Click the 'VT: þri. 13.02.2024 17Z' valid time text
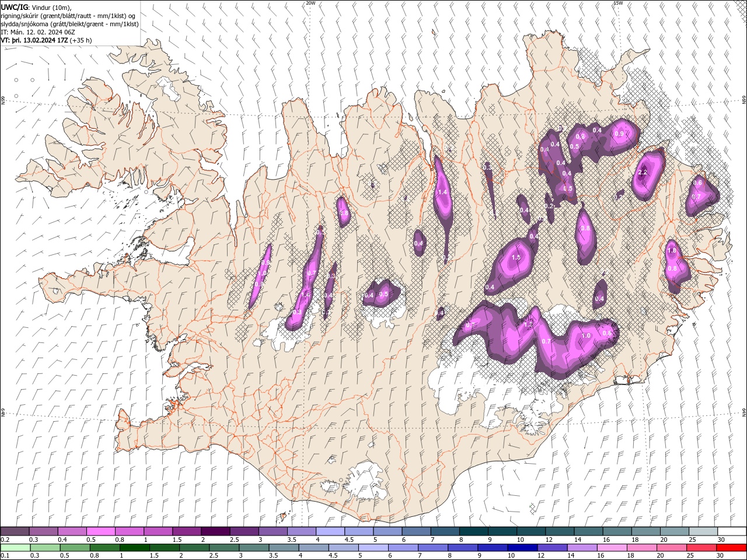Screen dimensions: 747x560 (x=34, y=40)
